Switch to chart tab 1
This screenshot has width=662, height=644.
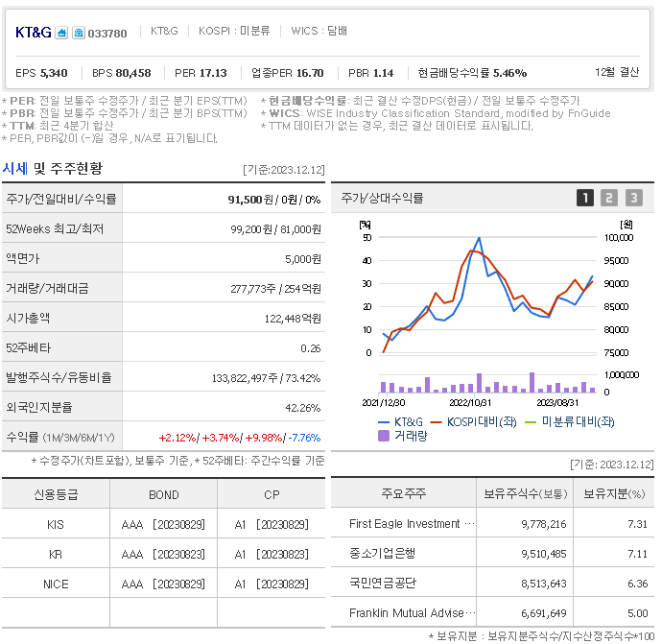(585, 198)
